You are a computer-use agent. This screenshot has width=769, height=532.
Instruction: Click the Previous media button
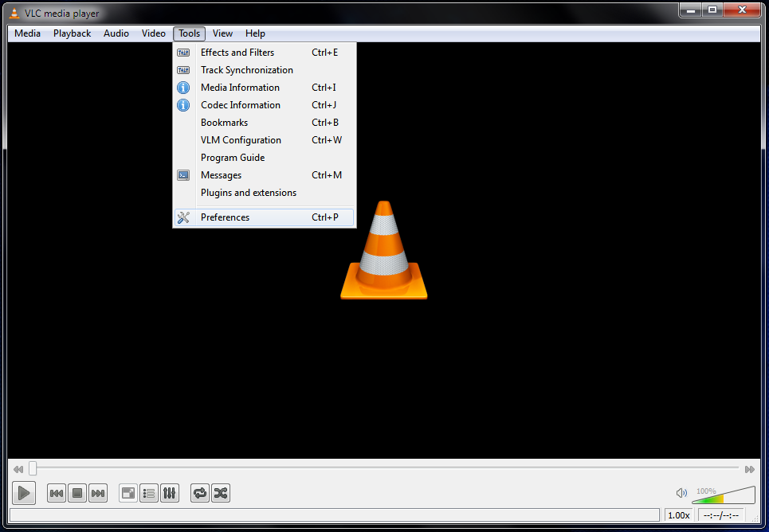click(57, 493)
